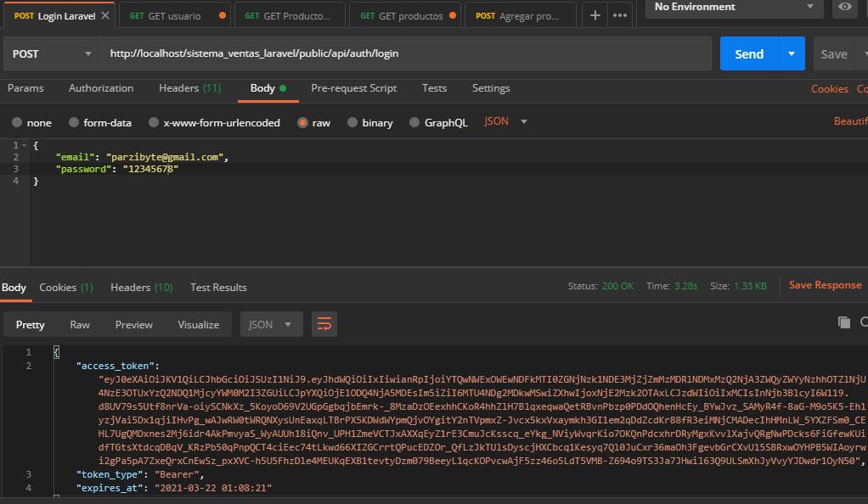
Task: Switch to the GET productos tab
Action: tap(404, 16)
